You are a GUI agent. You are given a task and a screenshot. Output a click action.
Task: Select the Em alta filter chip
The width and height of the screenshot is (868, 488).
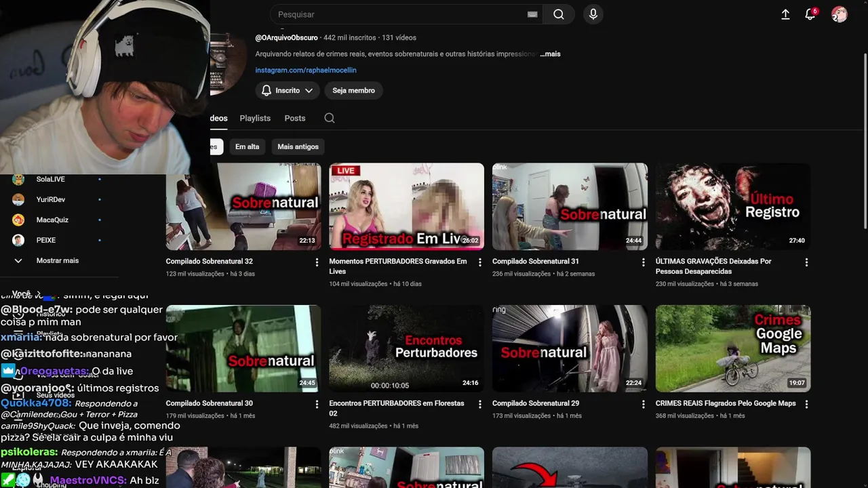point(247,146)
